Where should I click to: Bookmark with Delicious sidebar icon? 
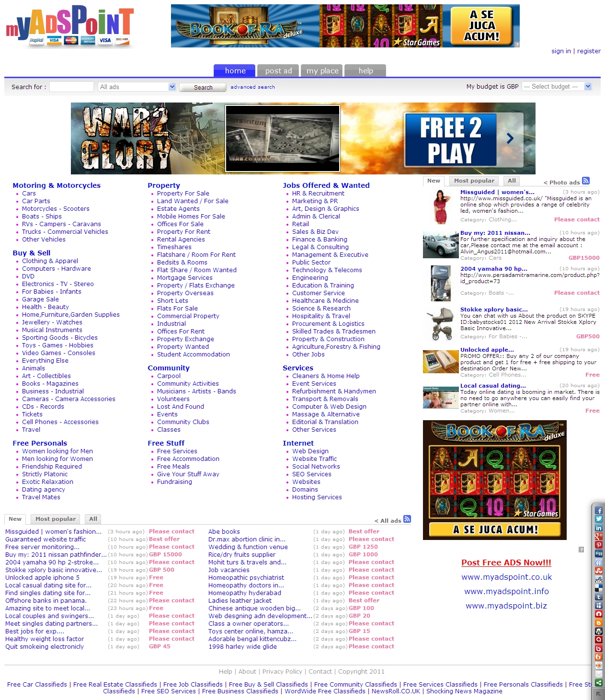click(599, 588)
